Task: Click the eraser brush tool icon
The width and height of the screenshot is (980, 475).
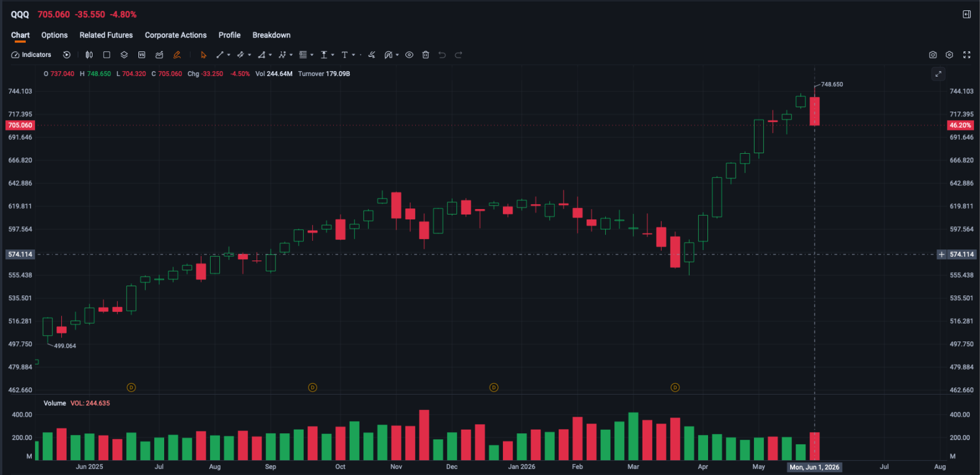Action: tap(371, 55)
